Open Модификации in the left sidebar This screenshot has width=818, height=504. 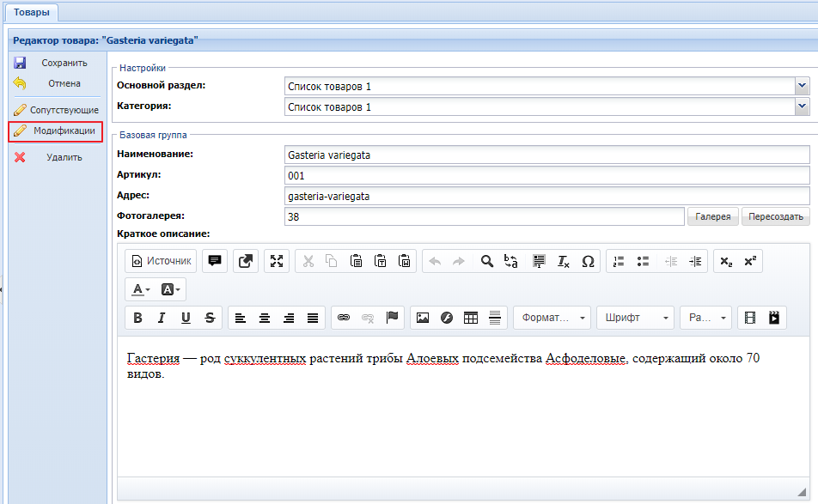55,131
